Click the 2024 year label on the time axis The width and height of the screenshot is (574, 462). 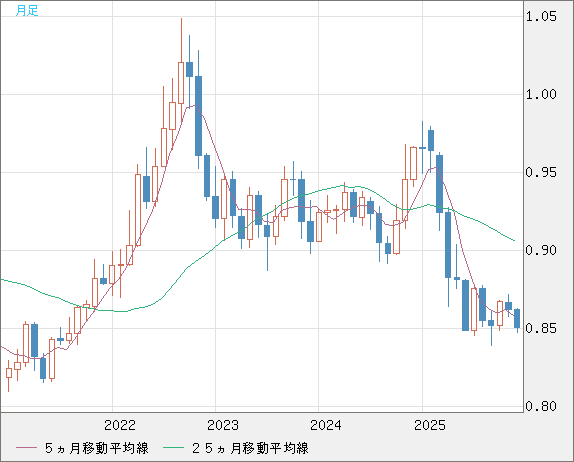pyautogui.click(x=325, y=425)
